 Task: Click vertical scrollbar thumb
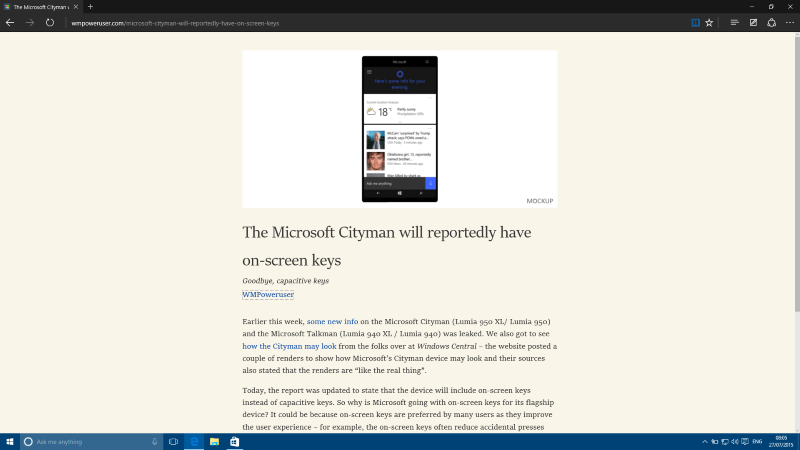coord(797,173)
